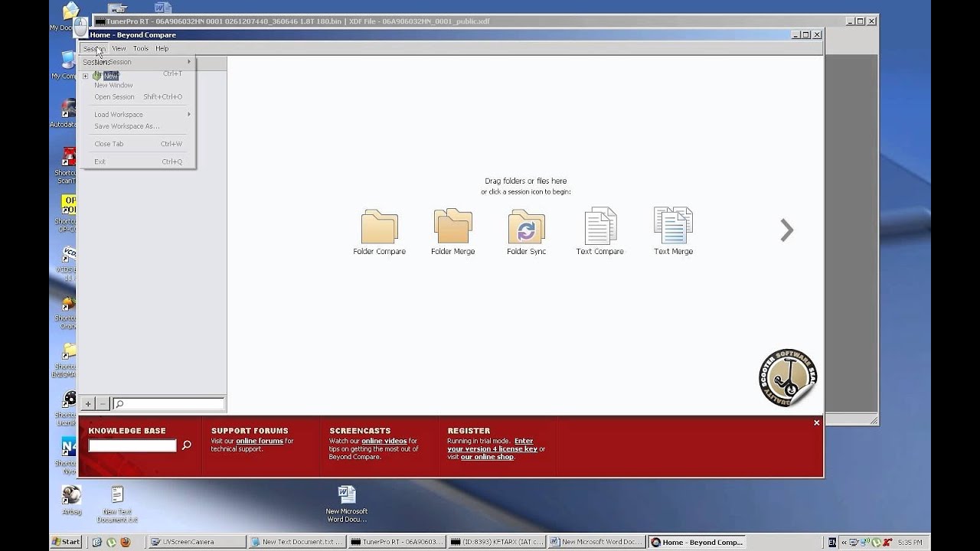Viewport: 980px width, 551px height.
Task: Open the Folder Merge session icon
Action: pos(452,231)
